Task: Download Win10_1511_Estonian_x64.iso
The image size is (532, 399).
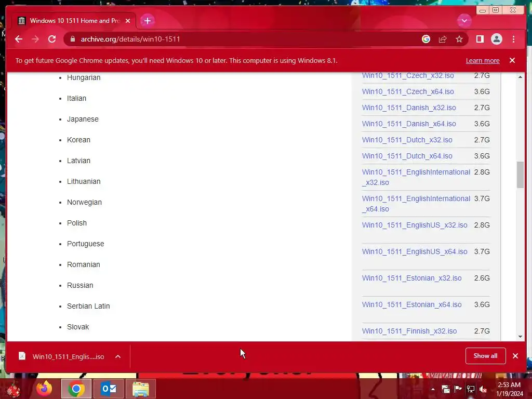Action: 411,304
